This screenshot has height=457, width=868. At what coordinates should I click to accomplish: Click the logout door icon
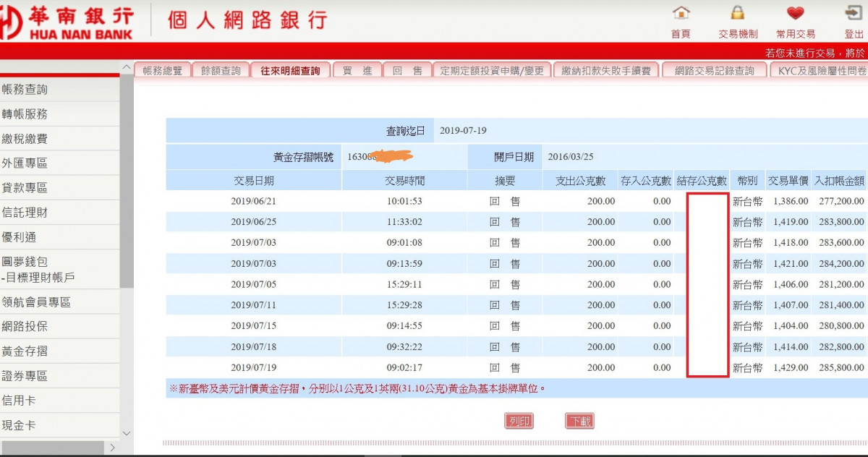(854, 14)
